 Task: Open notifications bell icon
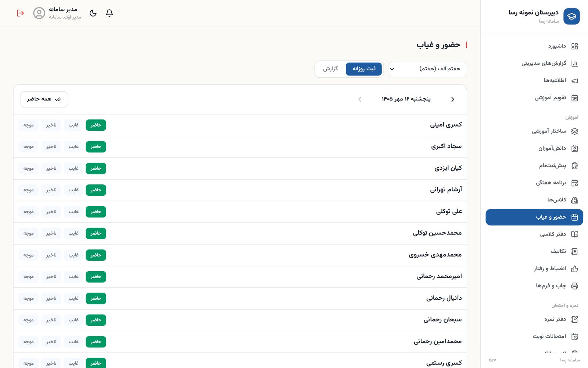coord(109,13)
